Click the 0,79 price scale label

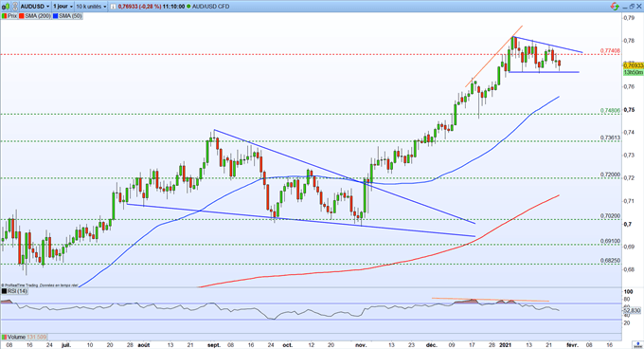[629, 18]
